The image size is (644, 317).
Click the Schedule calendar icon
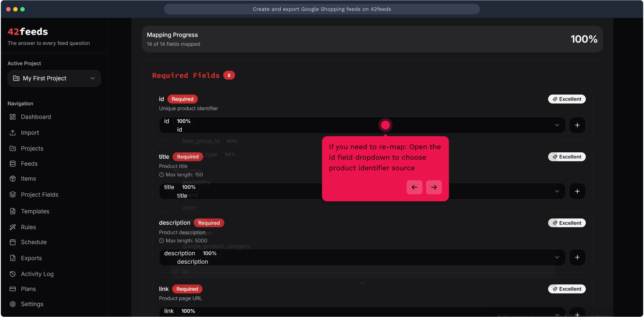coord(13,242)
